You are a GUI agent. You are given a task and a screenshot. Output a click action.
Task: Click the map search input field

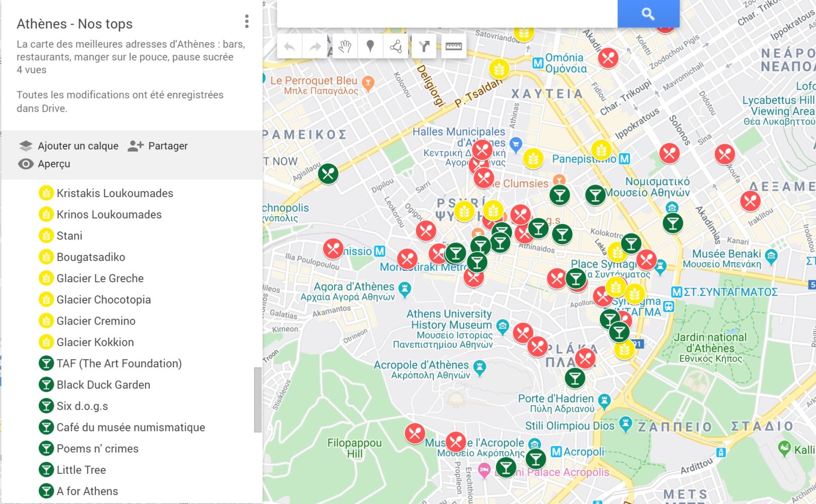447,14
